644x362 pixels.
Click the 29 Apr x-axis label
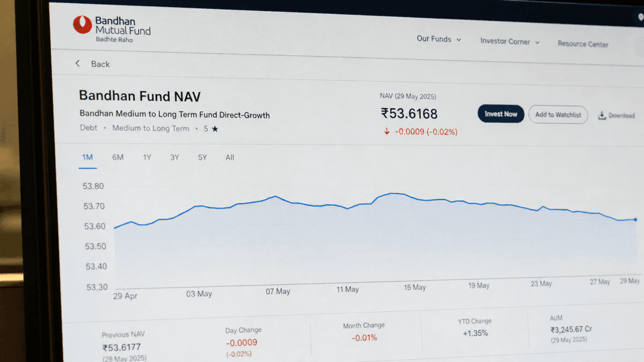click(125, 295)
